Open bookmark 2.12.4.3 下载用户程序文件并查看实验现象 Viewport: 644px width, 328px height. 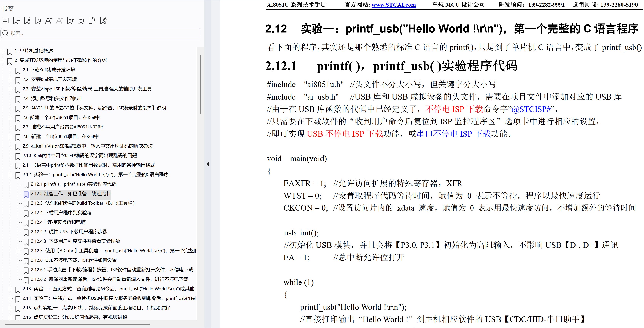coord(75,241)
